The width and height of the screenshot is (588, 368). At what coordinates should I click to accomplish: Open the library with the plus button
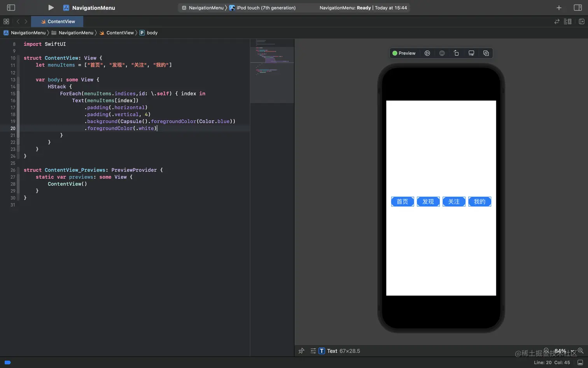click(559, 8)
